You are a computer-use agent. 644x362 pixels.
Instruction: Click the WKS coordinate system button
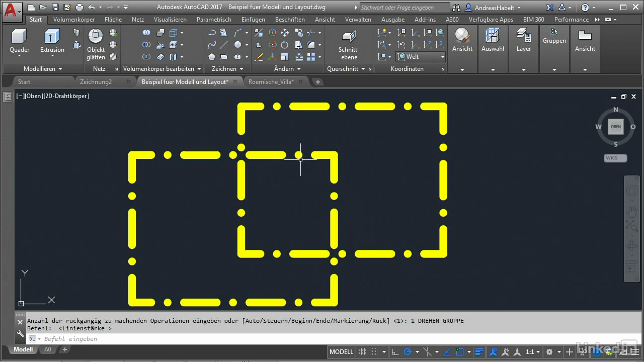coord(615,158)
